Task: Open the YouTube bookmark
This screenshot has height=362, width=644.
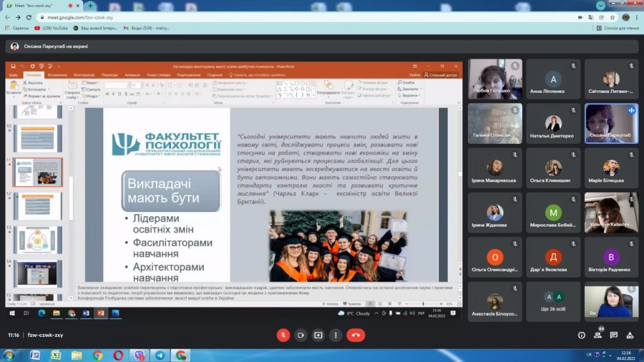Action: (x=52, y=28)
